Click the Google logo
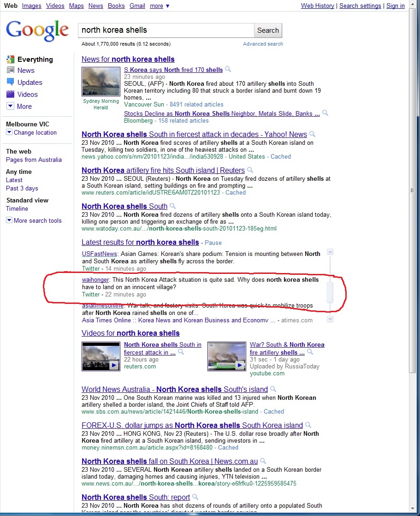 click(37, 30)
